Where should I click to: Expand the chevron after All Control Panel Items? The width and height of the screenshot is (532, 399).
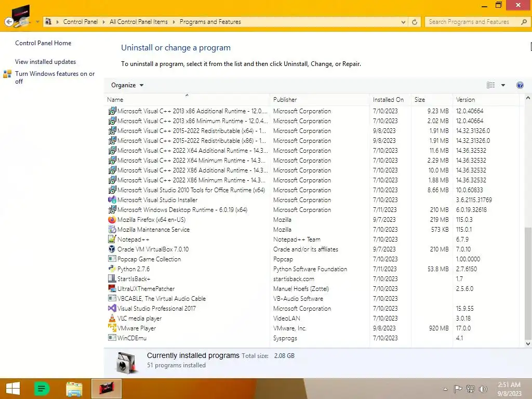174,22
